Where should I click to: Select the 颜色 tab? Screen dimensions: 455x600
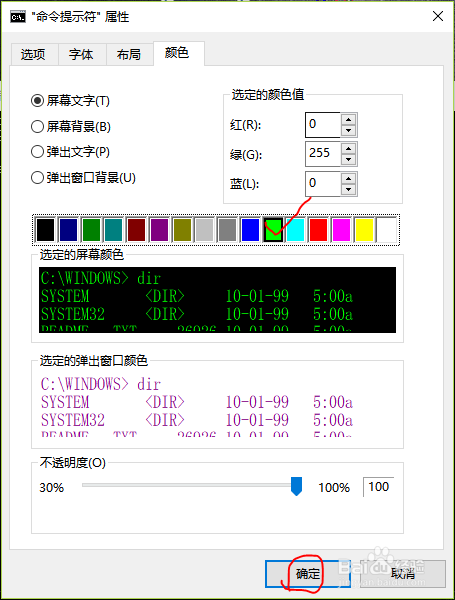pos(178,53)
